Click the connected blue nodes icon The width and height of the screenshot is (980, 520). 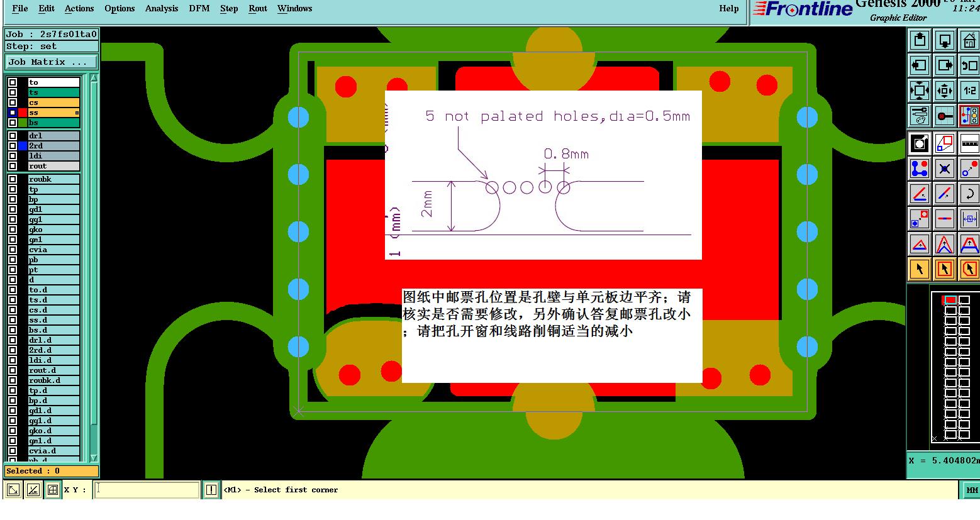[x=920, y=169]
